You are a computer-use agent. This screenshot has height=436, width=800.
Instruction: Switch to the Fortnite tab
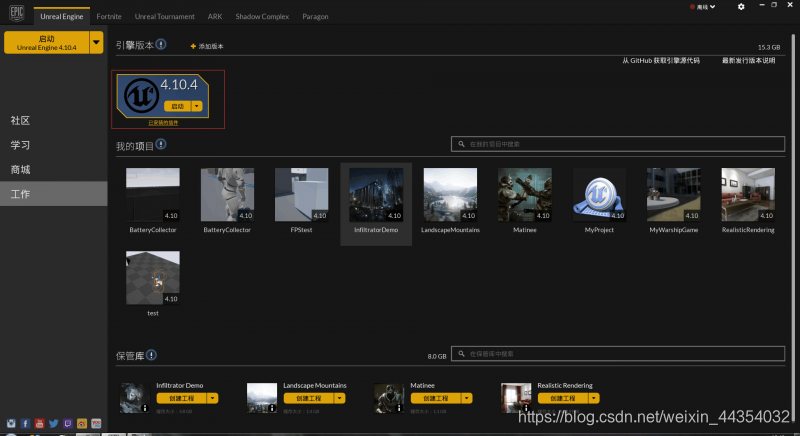(109, 16)
